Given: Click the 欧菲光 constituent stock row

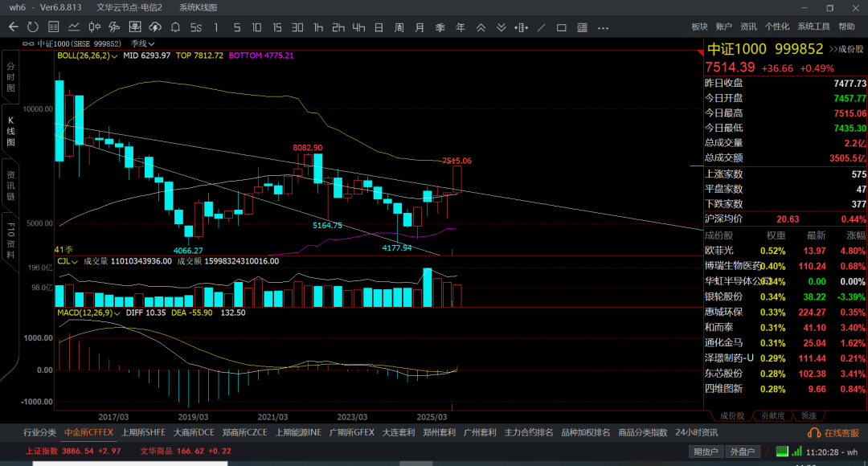Looking at the screenshot, I should [x=785, y=251].
